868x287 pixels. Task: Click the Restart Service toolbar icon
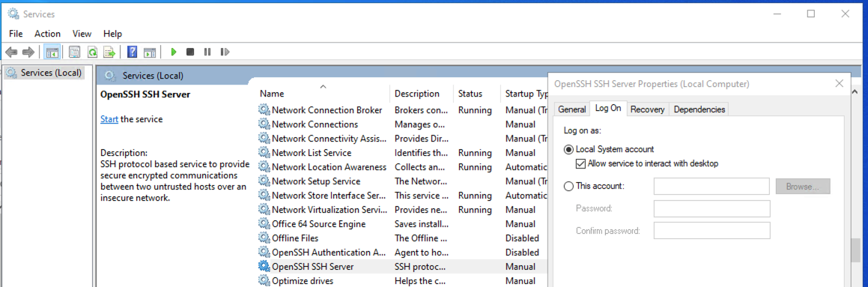[x=225, y=52]
